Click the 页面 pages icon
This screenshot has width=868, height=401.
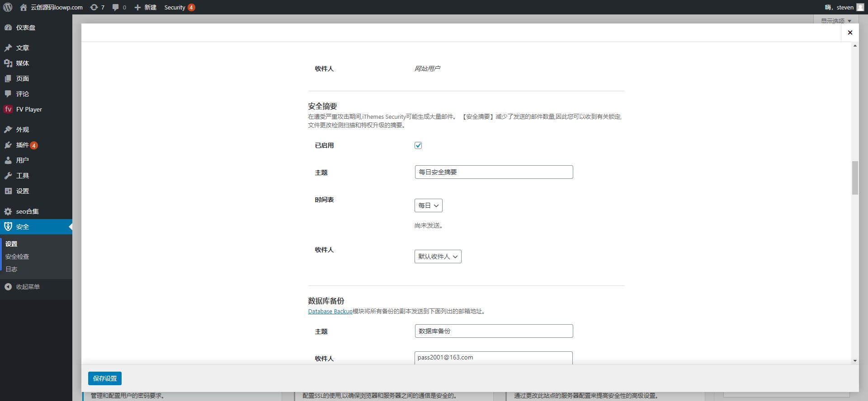click(x=8, y=79)
